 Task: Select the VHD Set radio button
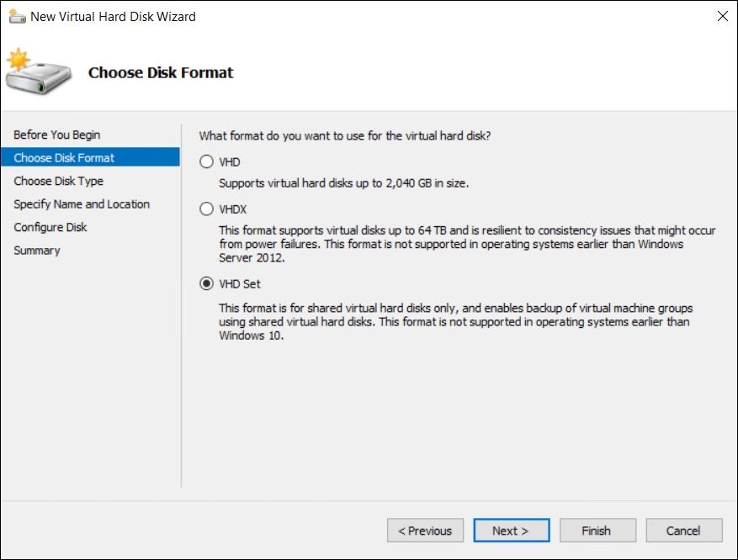click(x=206, y=284)
